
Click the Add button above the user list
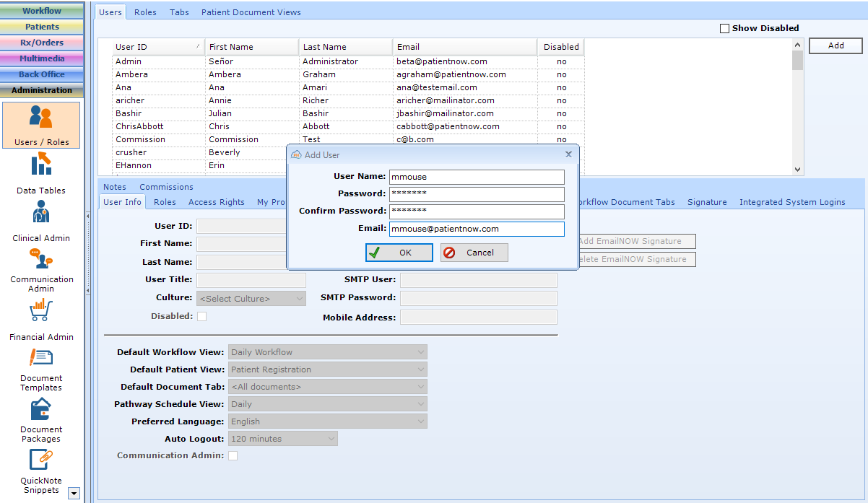click(x=835, y=45)
